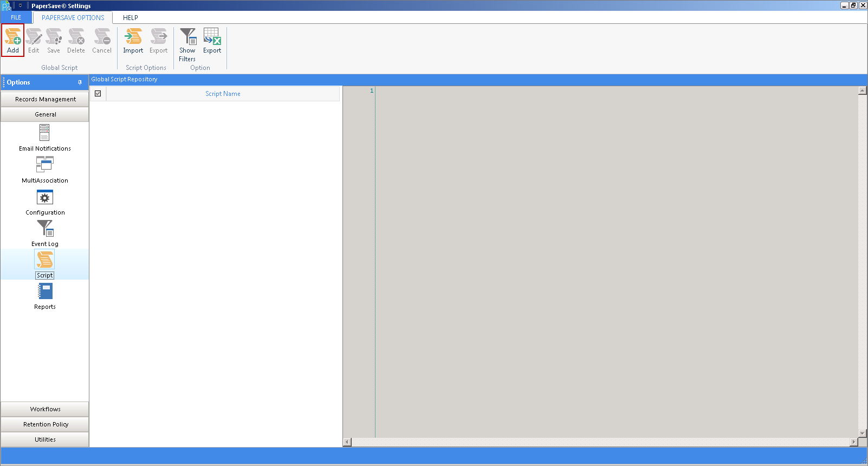Click the Export to Excel option icon
The image size is (868, 466).
(212, 41)
